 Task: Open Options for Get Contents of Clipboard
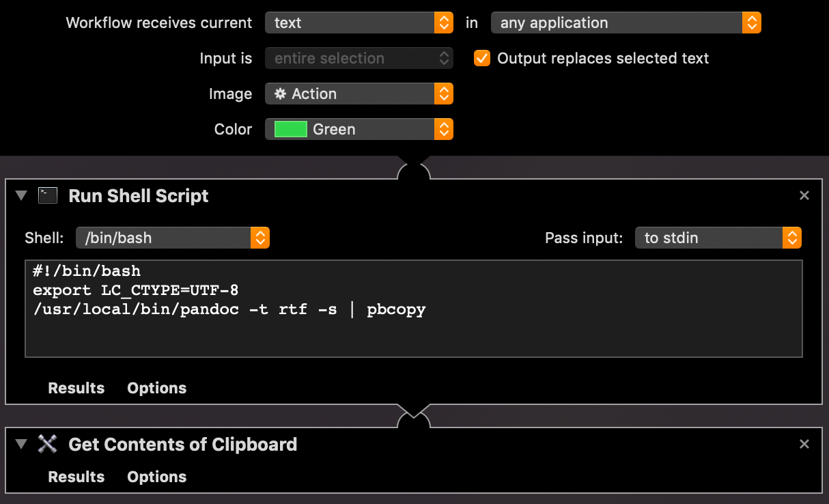[156, 477]
